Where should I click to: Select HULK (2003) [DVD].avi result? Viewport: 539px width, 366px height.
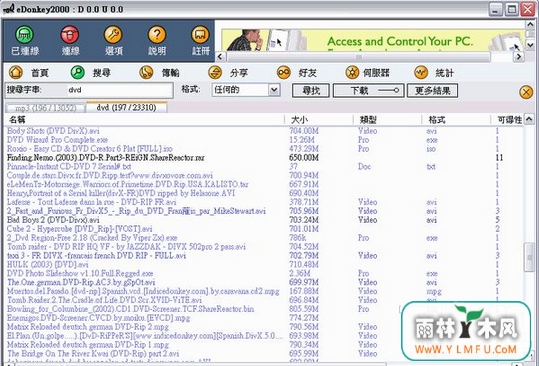(x=48, y=265)
